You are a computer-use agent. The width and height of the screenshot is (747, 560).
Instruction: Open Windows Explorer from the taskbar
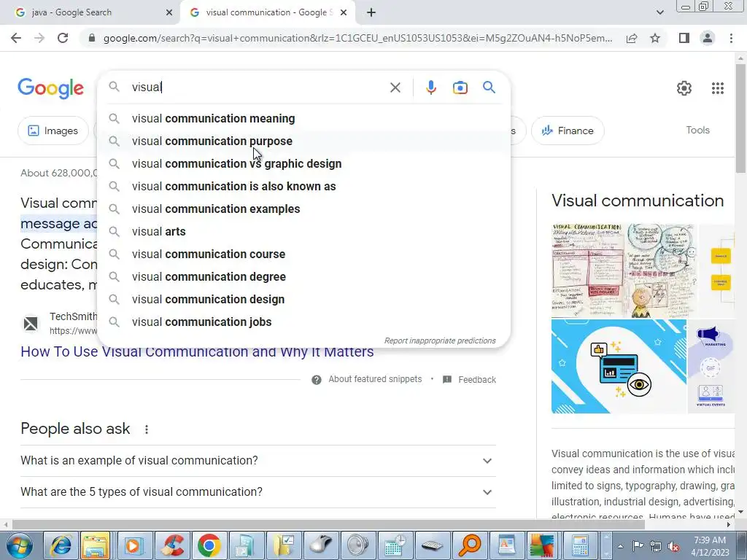96,545
